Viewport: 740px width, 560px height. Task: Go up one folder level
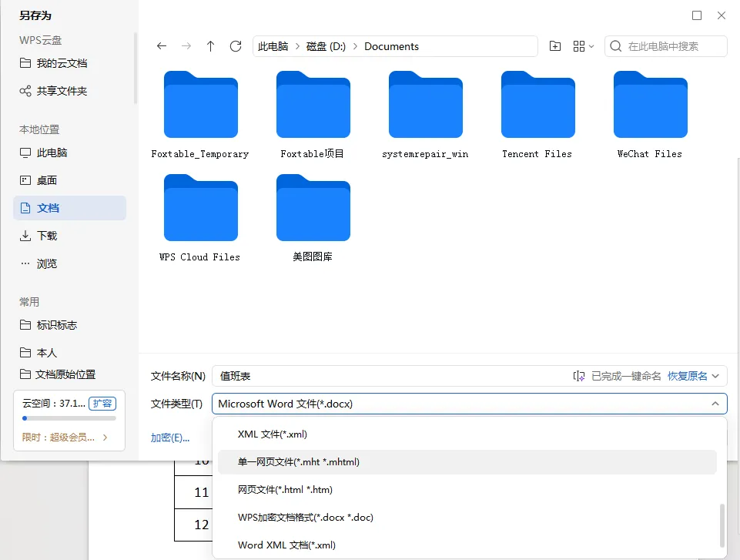[x=210, y=45]
